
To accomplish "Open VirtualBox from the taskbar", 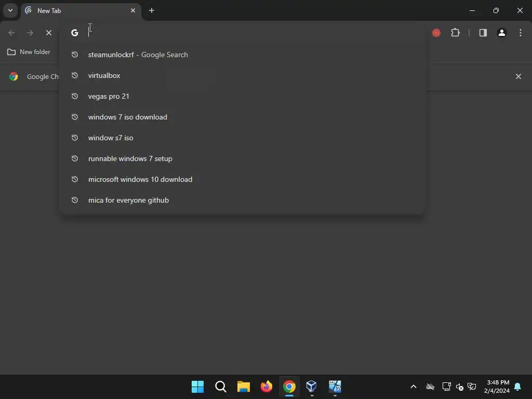I will point(312,387).
